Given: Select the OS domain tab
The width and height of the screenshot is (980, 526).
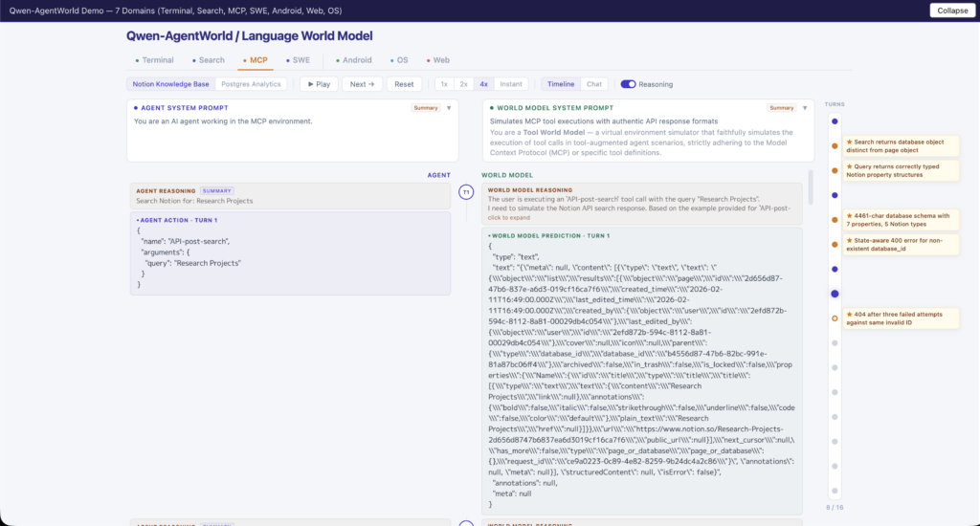Looking at the screenshot, I should tap(399, 60).
